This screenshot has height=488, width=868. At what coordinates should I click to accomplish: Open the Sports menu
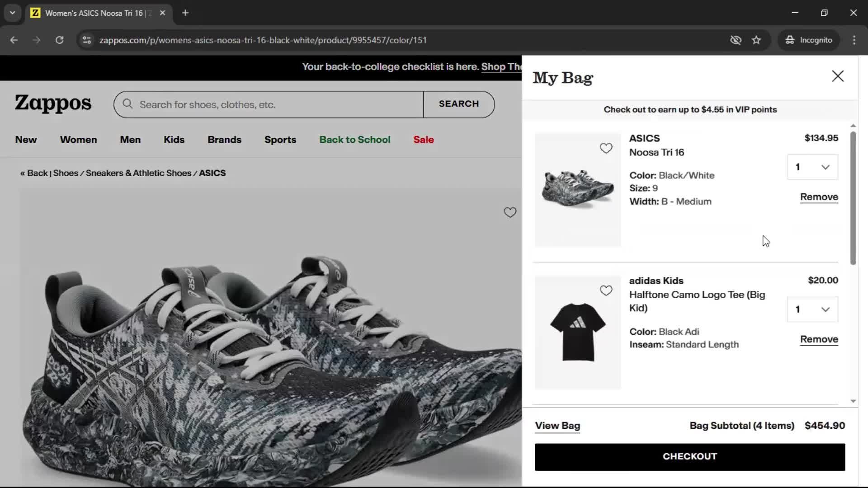280,140
